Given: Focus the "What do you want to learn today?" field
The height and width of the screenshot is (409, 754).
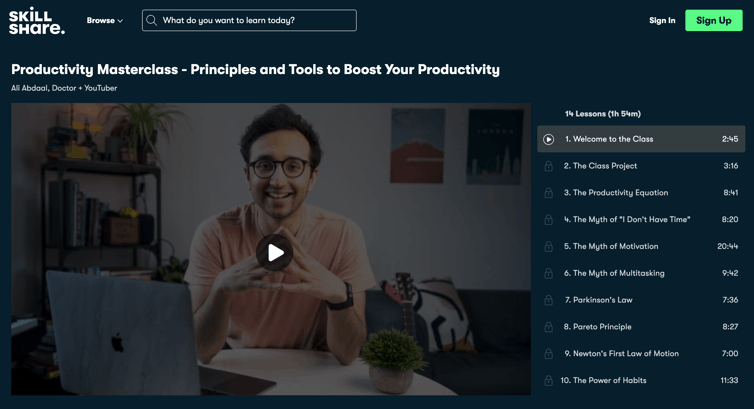Looking at the screenshot, I should coord(249,20).
